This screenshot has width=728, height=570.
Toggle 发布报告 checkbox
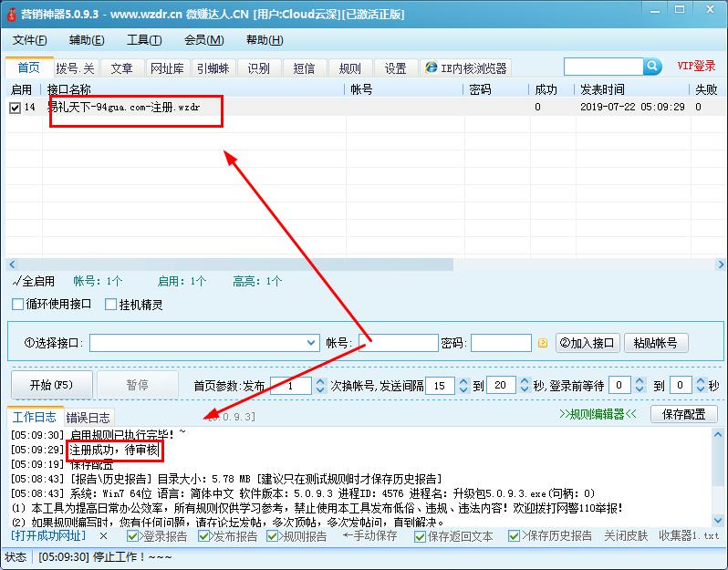203,536
